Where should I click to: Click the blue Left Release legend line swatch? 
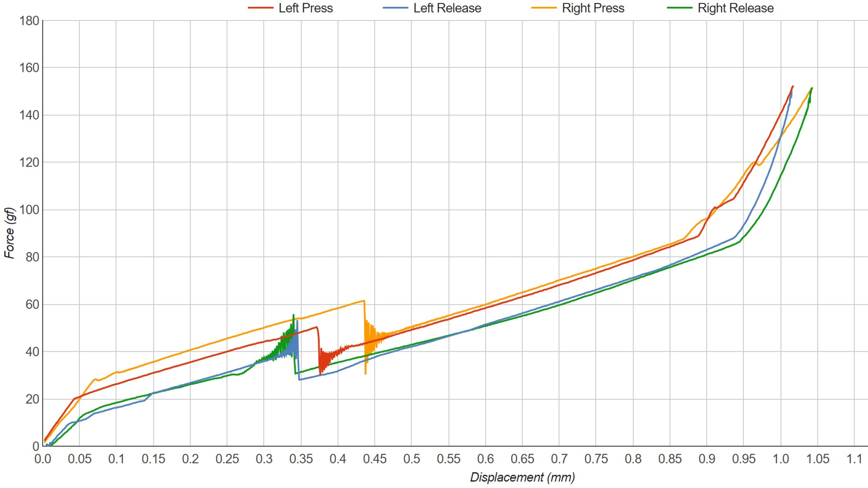[x=396, y=8]
